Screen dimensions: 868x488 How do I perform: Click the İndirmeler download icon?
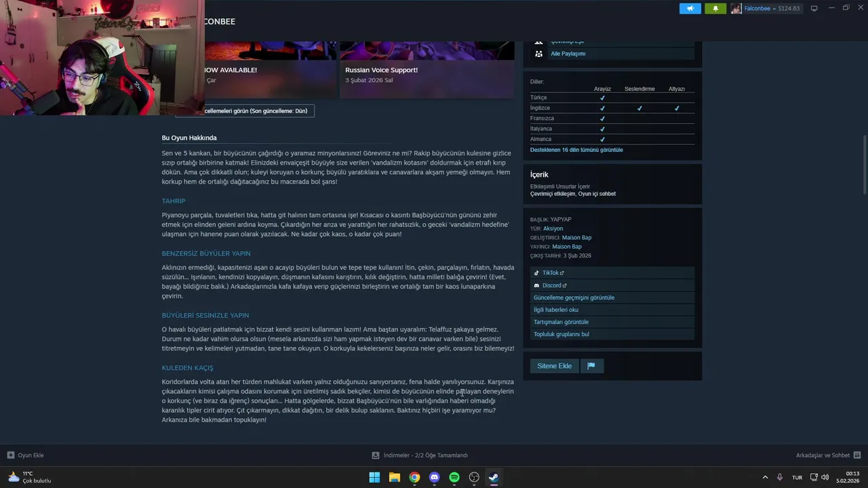coord(376,455)
